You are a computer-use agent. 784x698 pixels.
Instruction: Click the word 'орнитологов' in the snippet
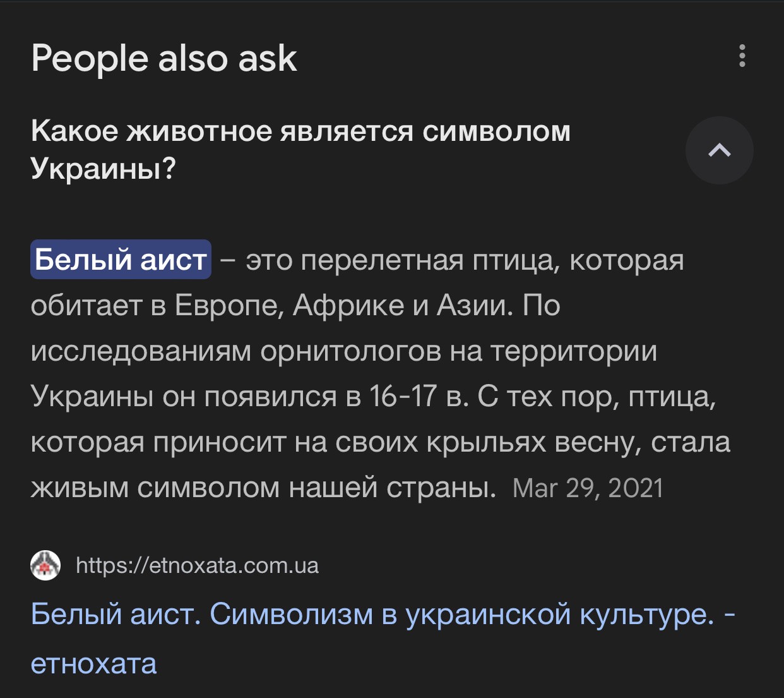350,351
